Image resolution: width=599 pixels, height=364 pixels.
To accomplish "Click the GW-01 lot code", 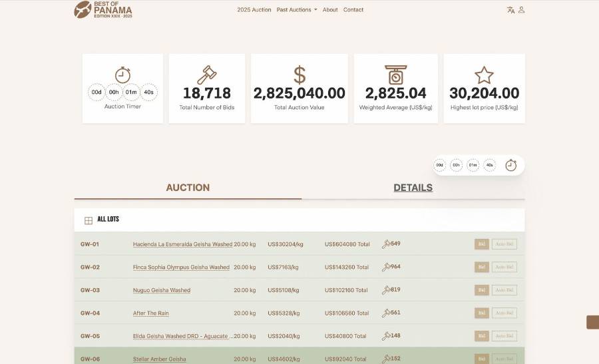I will point(90,244).
